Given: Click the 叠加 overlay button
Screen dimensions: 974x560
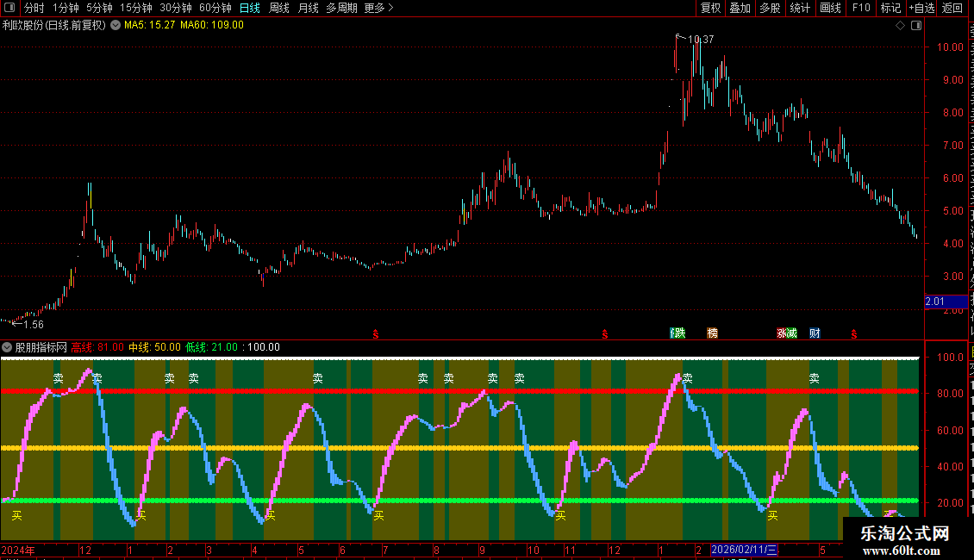Looking at the screenshot, I should tap(740, 8).
